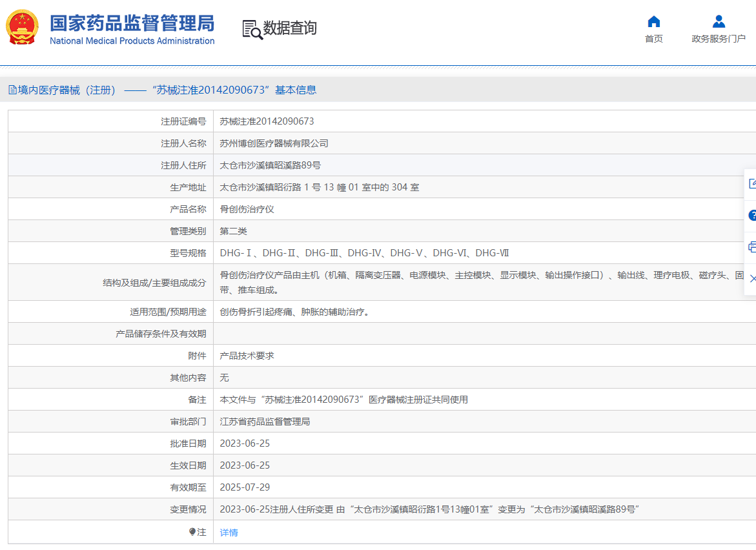Click the bulb icon beside 注
Viewport: 756px width, 550px height.
[x=192, y=532]
